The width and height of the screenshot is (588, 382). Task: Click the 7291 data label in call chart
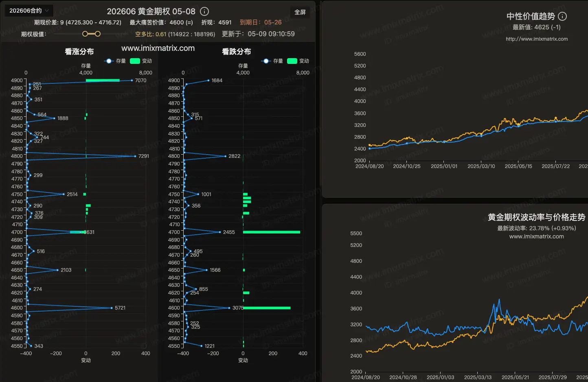144,156
